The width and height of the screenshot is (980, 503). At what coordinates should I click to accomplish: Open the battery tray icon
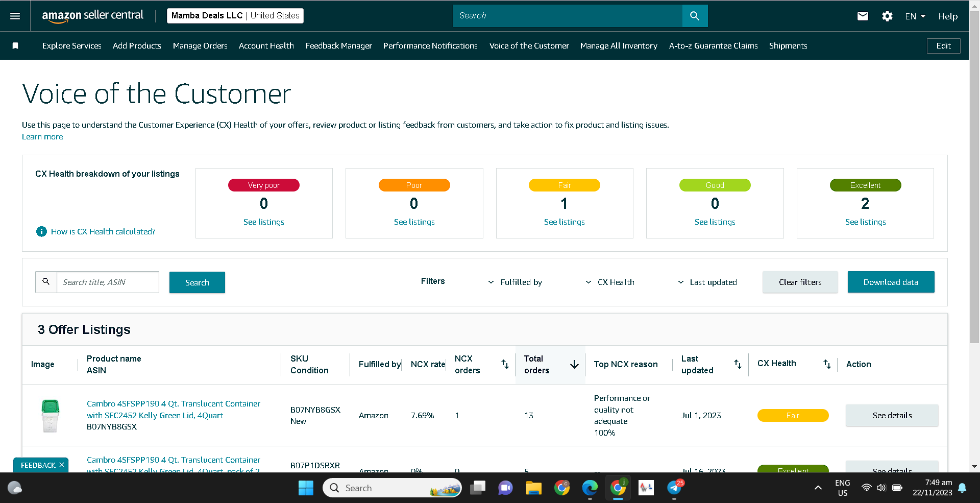897,488
